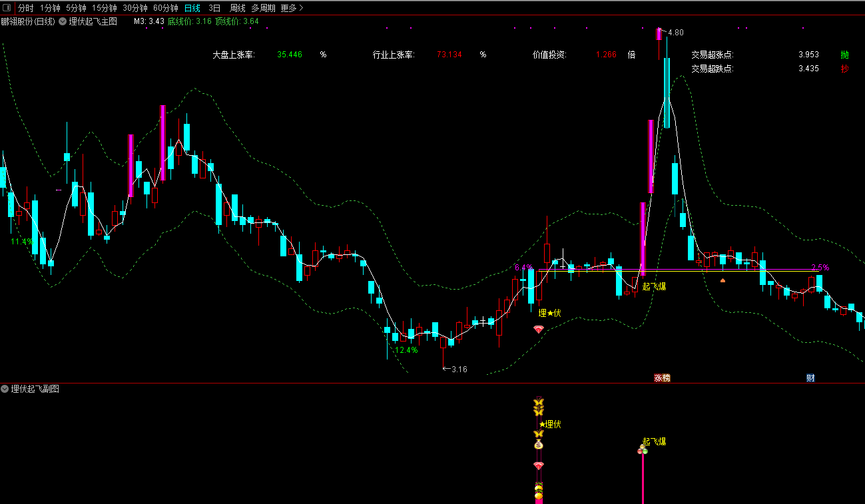Viewport: 865px width, 504px height.
Task: Click the 涨榜 badge on the chart
Action: pyautogui.click(x=662, y=378)
